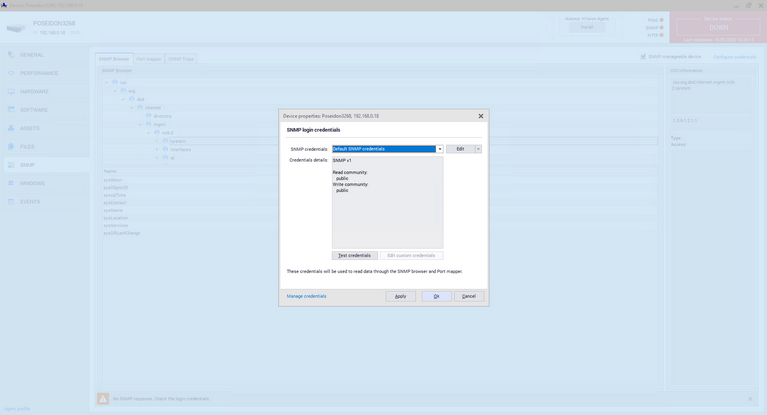Click the warning icon beside SNMP response message
The width and height of the screenshot is (767, 415).
[x=103, y=398]
